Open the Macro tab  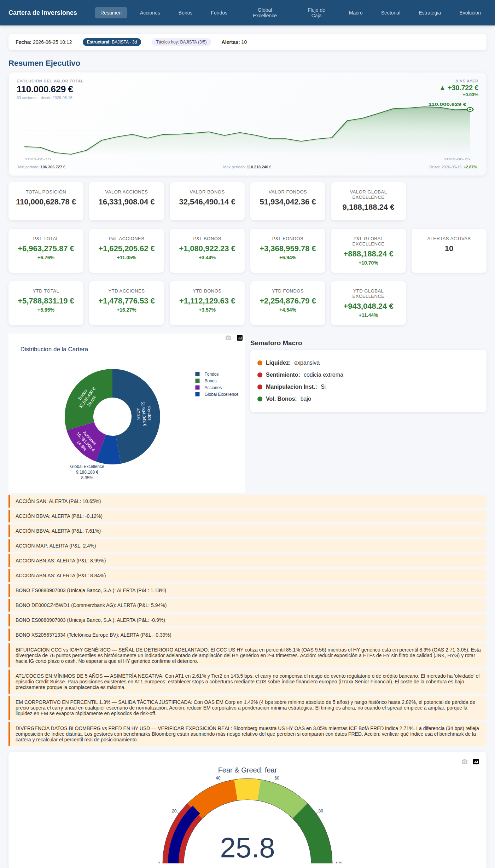(356, 13)
